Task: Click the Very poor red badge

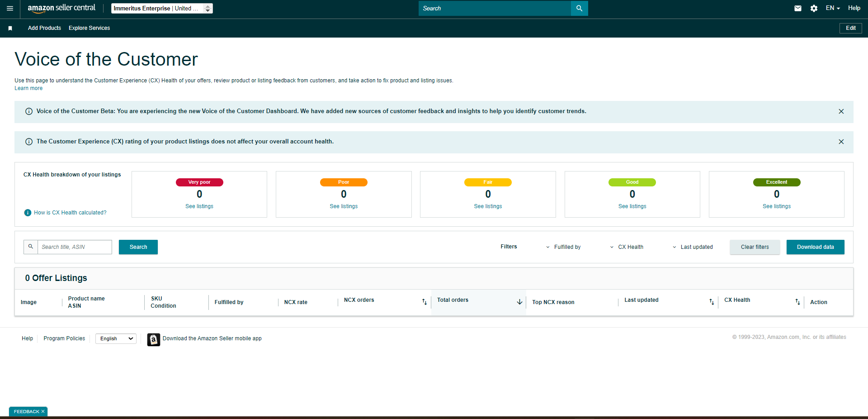Action: click(199, 182)
